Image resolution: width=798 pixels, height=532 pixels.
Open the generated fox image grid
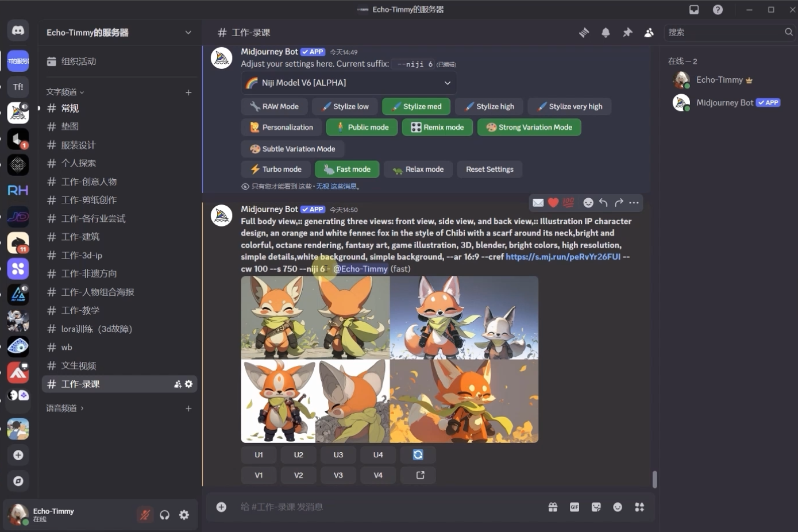point(390,360)
